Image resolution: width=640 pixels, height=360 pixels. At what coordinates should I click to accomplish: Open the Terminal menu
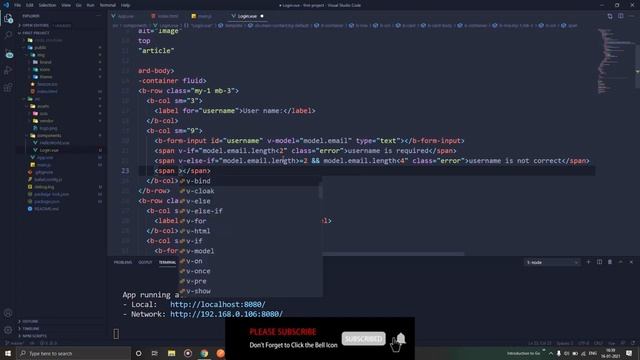pos(108,5)
